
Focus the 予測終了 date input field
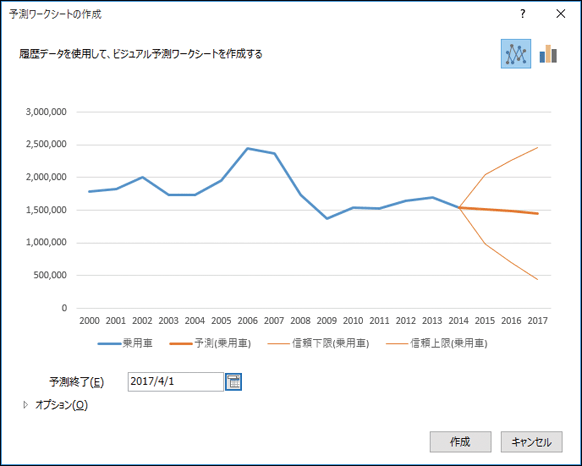click(x=176, y=382)
